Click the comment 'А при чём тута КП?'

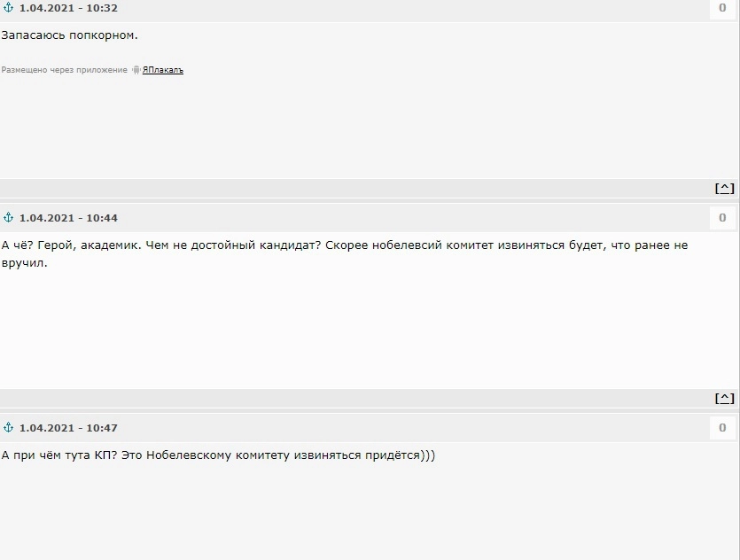(x=218, y=455)
